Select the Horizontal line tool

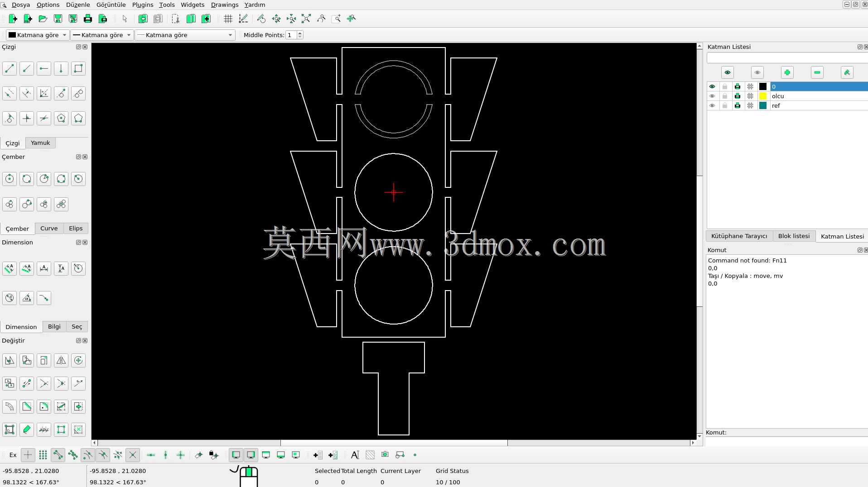coord(44,69)
